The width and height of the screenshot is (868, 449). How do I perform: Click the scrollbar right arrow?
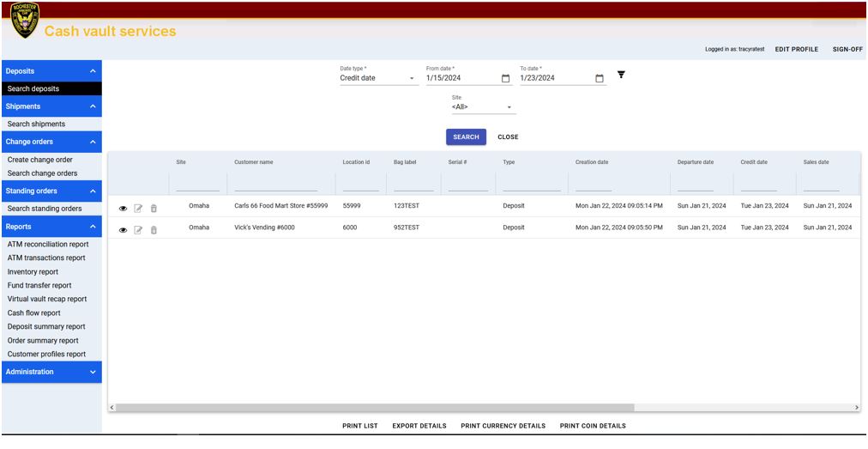point(857,408)
